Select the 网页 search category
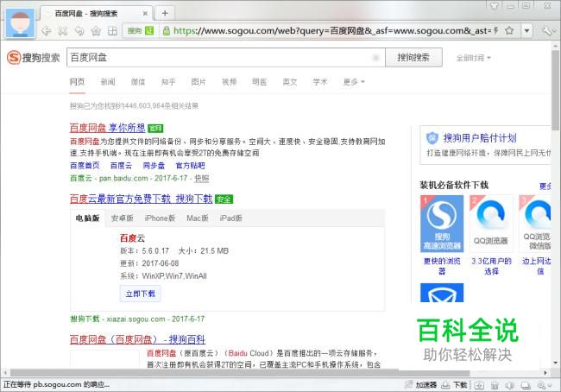 (x=78, y=82)
